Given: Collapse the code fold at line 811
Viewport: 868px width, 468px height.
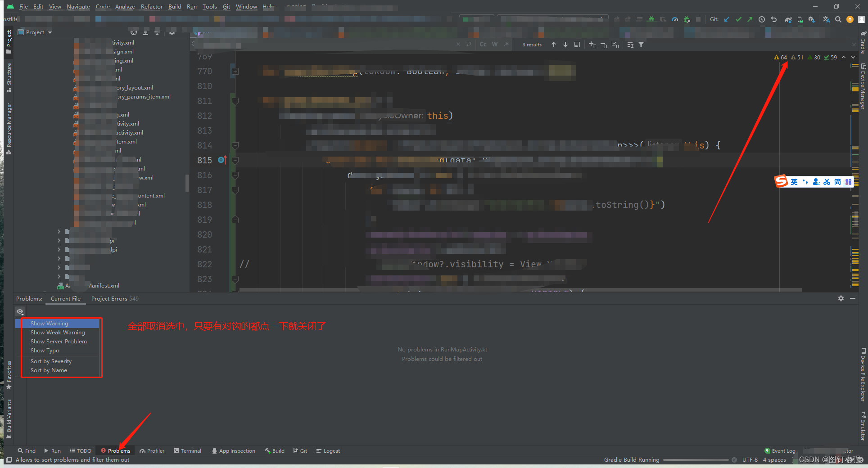Looking at the screenshot, I should pos(235,101).
